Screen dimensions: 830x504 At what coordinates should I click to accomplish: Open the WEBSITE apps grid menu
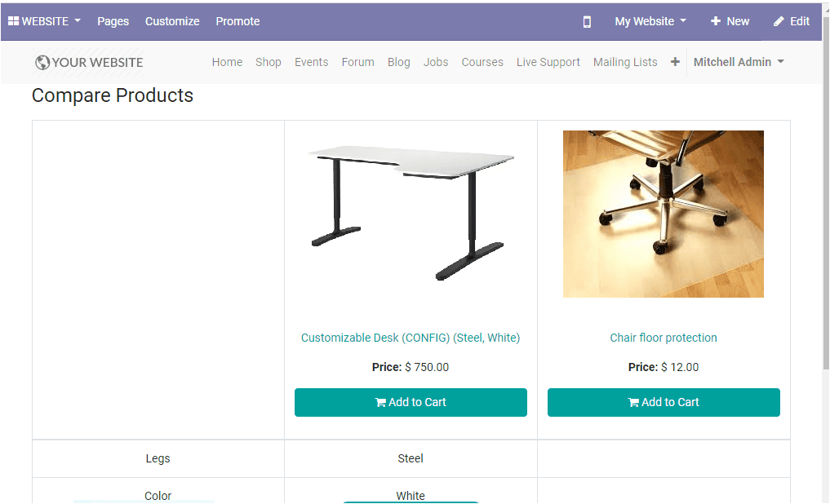click(x=45, y=21)
